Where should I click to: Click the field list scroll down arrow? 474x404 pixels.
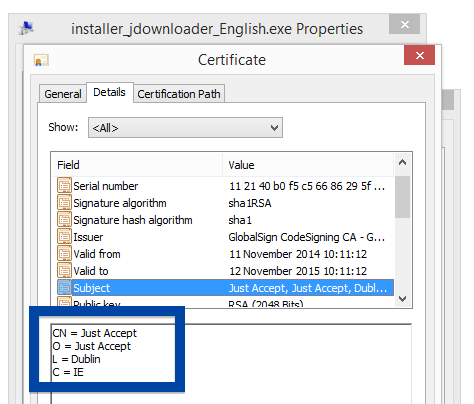(x=403, y=299)
